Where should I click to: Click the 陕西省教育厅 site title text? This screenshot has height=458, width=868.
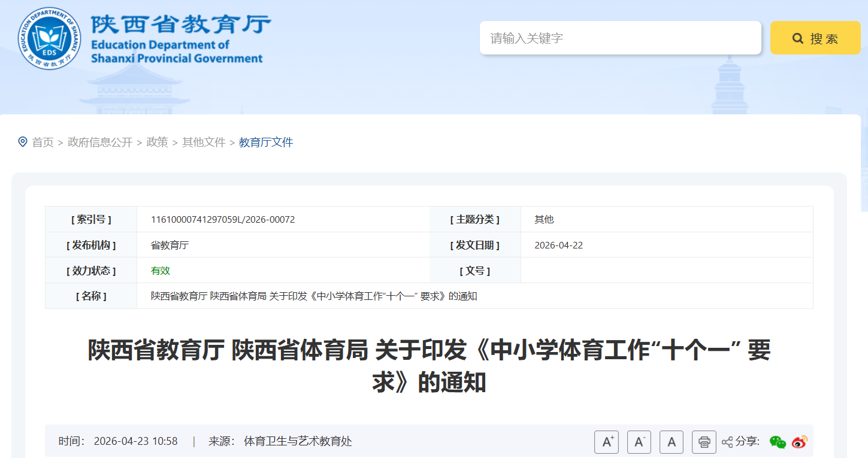181,25
